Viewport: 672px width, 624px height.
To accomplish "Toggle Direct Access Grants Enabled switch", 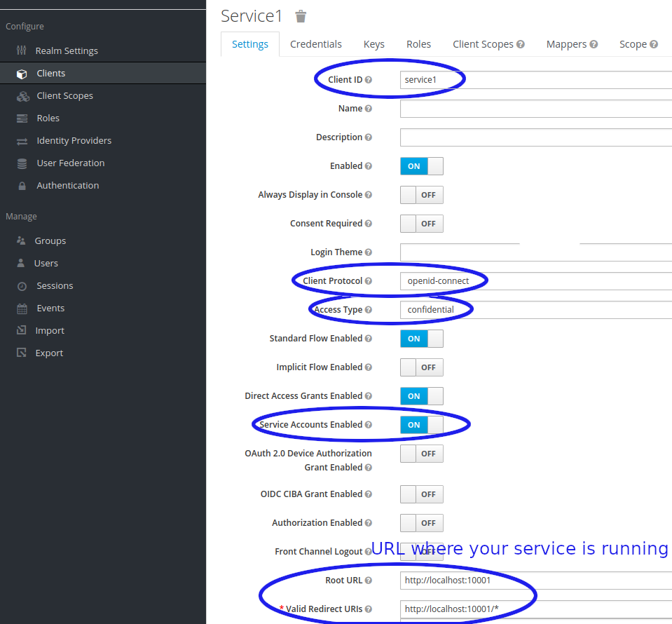I will click(422, 396).
